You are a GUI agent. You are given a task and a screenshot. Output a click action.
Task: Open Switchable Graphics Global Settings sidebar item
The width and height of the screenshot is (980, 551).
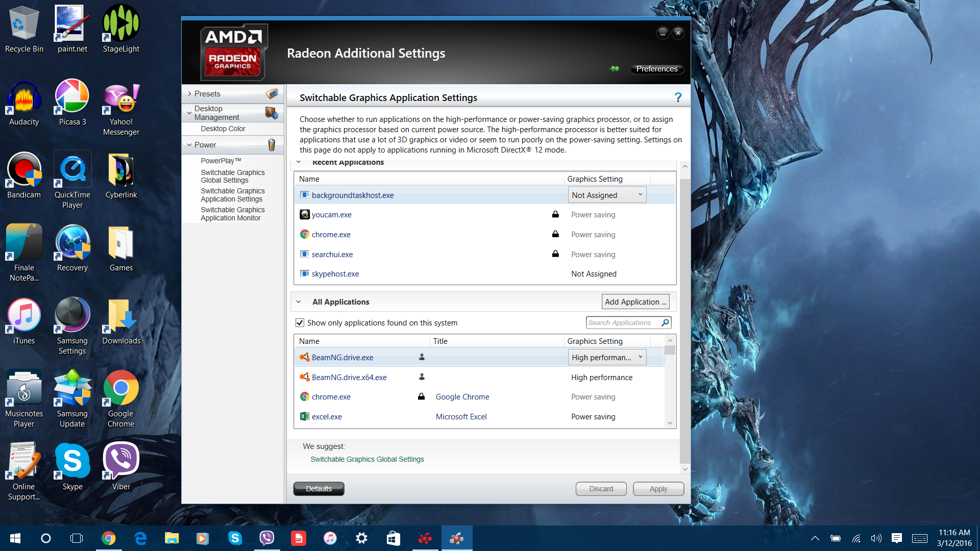tap(232, 176)
